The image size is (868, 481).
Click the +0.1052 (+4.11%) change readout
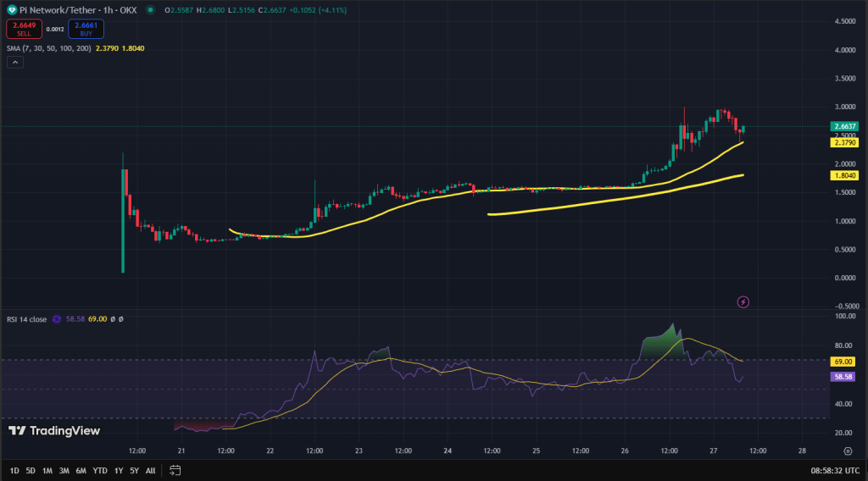318,10
